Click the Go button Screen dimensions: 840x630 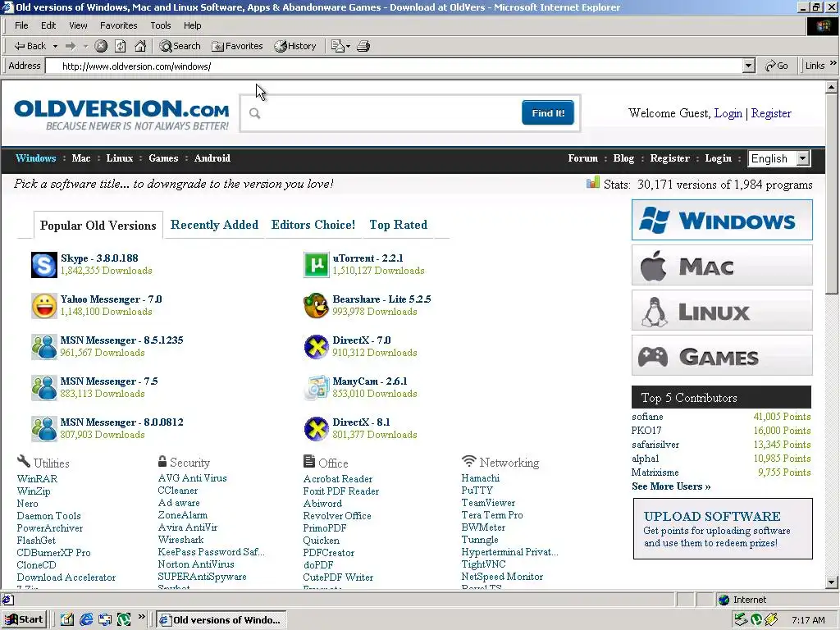click(x=777, y=66)
